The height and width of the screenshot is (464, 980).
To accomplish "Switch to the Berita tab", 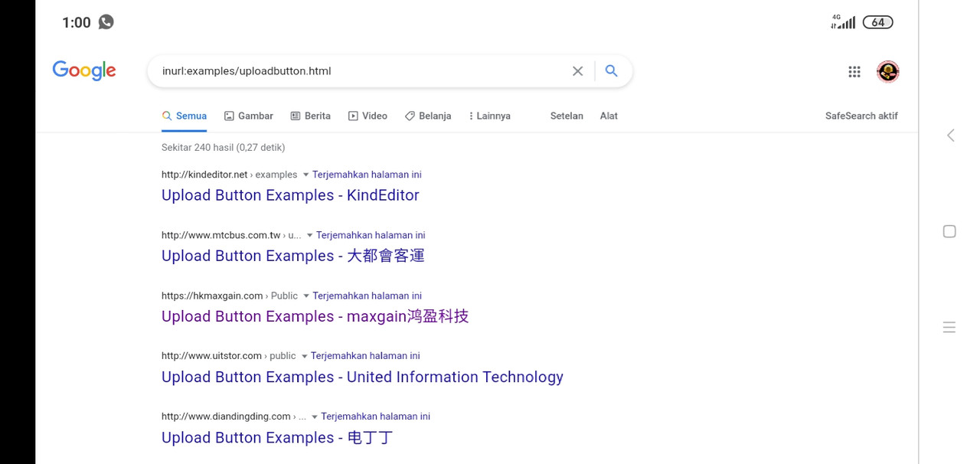I will (x=310, y=116).
